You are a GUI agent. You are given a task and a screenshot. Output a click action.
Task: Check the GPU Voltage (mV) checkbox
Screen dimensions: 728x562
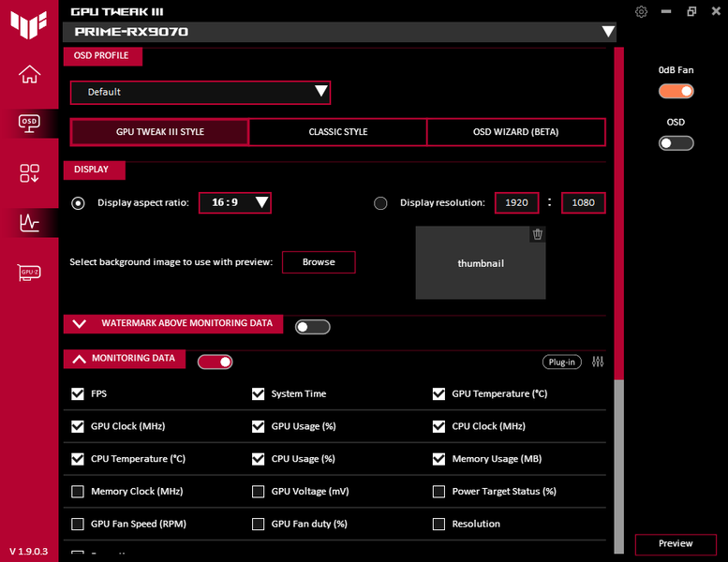point(259,491)
